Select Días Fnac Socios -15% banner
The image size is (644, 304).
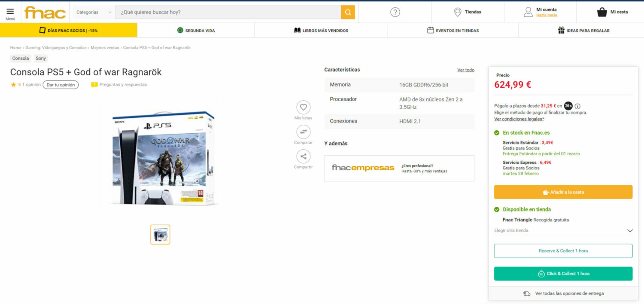[x=69, y=31]
